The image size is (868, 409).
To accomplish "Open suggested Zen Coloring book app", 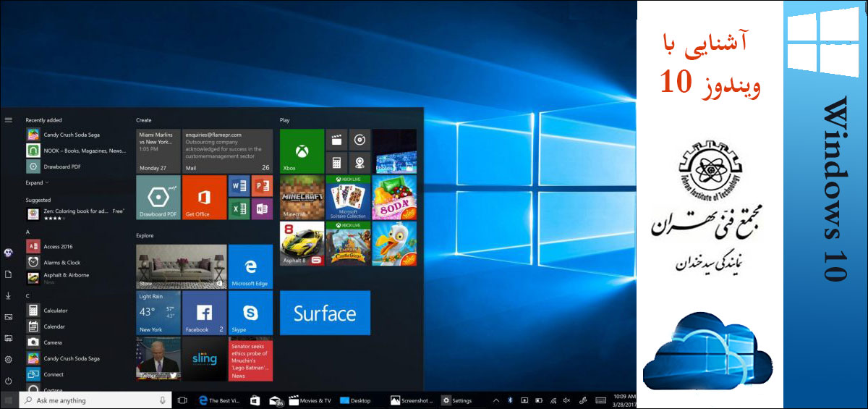I will click(75, 214).
